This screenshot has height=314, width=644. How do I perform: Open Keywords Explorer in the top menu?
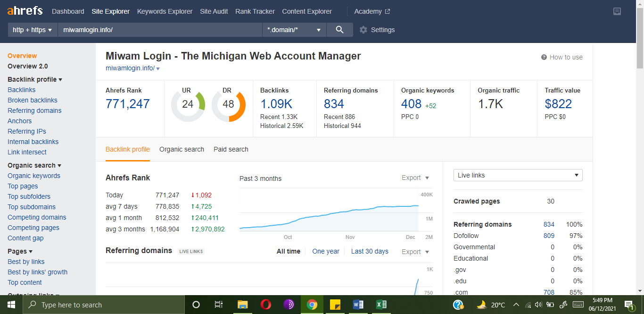165,11
